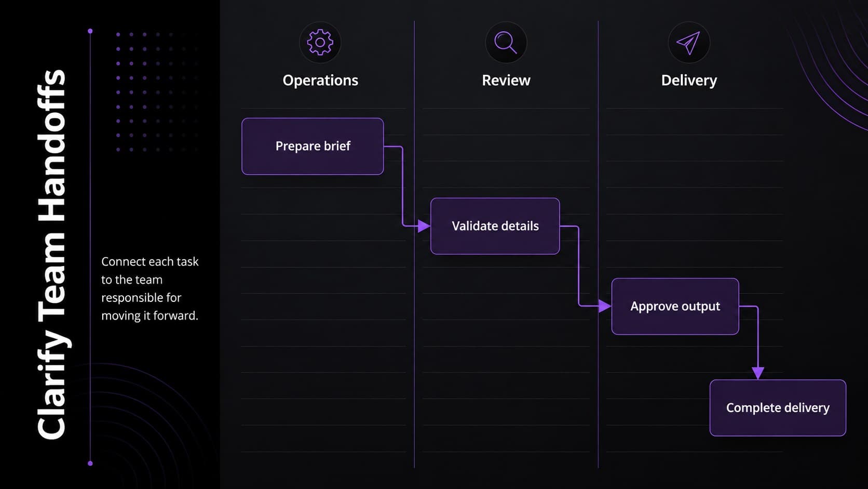
Task: Click the Operations gear icon
Action: 320,42
